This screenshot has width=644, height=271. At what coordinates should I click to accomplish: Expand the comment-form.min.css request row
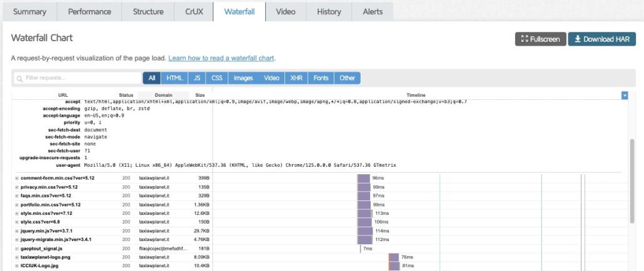pyautogui.click(x=17, y=179)
